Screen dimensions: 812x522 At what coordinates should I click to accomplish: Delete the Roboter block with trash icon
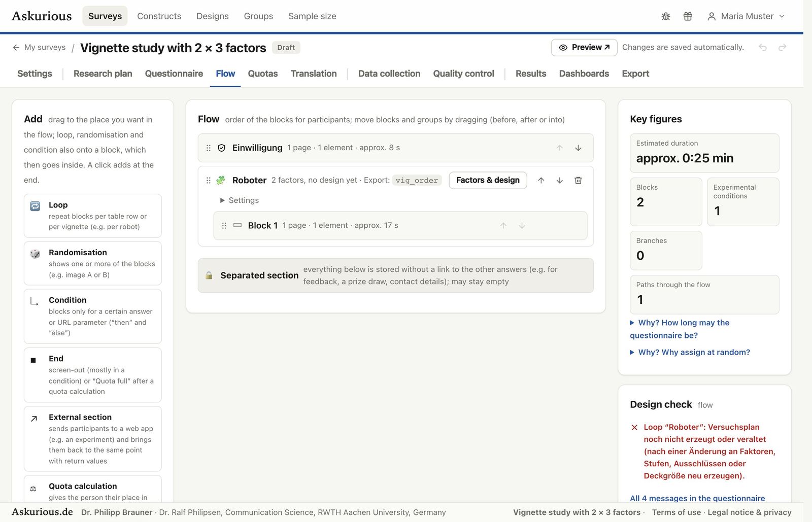tap(578, 180)
